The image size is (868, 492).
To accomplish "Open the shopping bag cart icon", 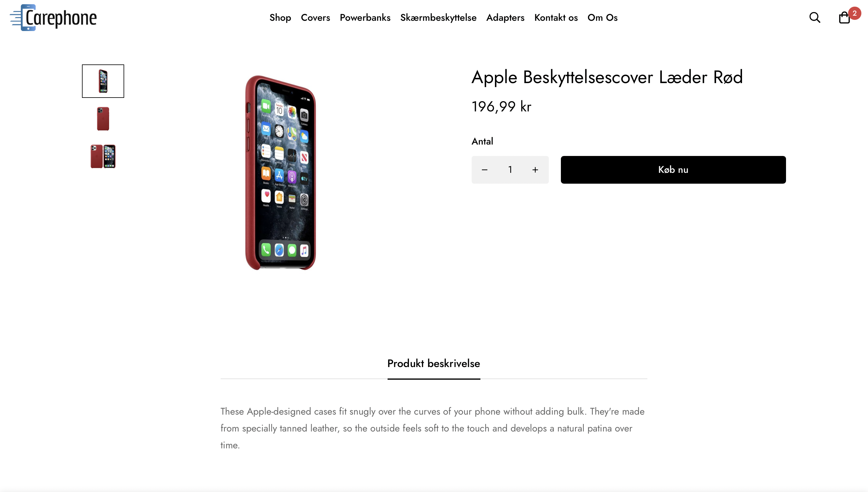I will (844, 17).
